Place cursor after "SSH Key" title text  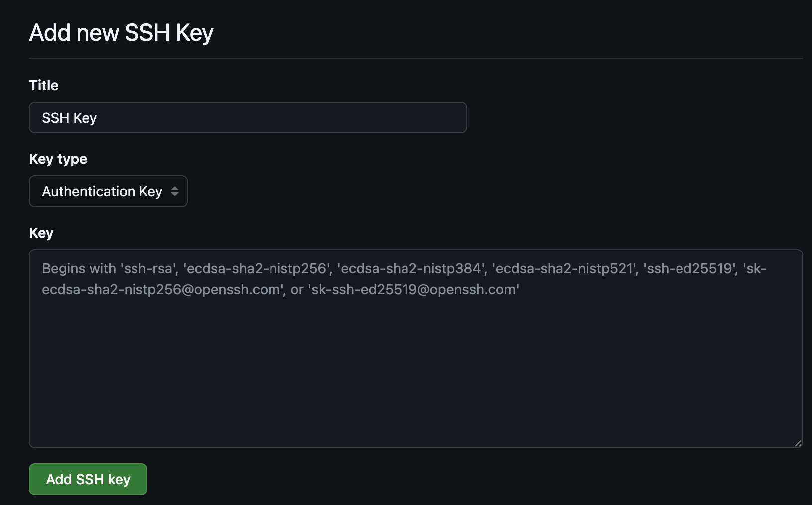(x=98, y=118)
